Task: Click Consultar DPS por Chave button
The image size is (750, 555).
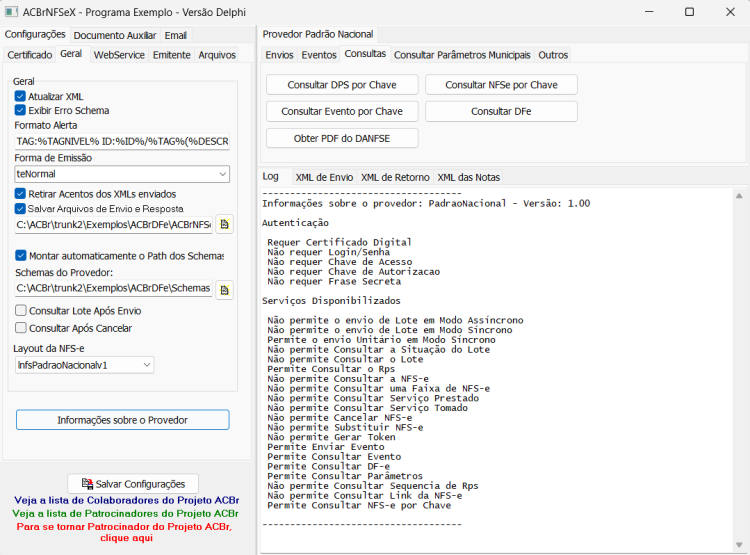Action: coord(342,85)
